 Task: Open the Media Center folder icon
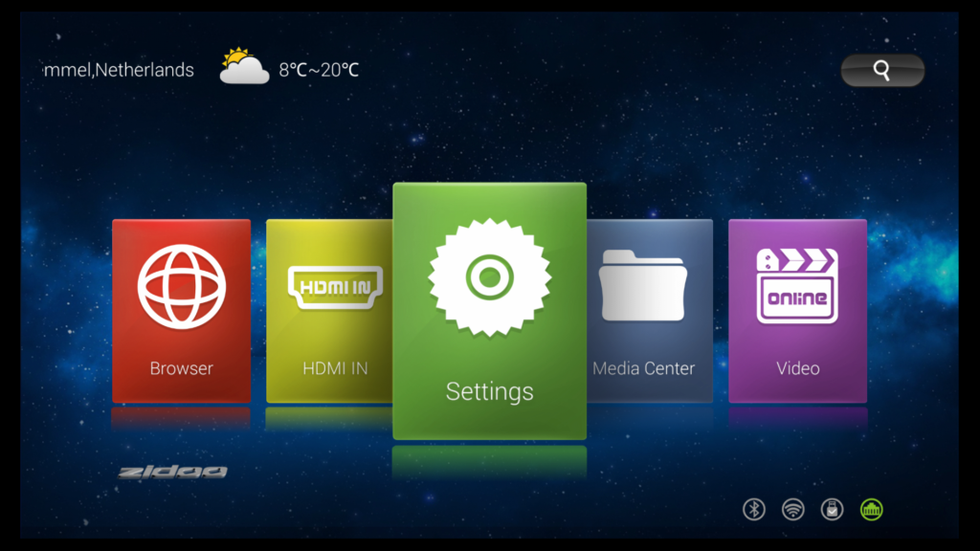643,285
